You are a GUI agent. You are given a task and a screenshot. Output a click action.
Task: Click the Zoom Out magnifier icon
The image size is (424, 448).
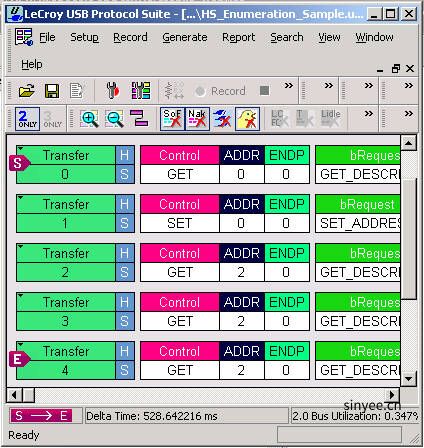114,119
